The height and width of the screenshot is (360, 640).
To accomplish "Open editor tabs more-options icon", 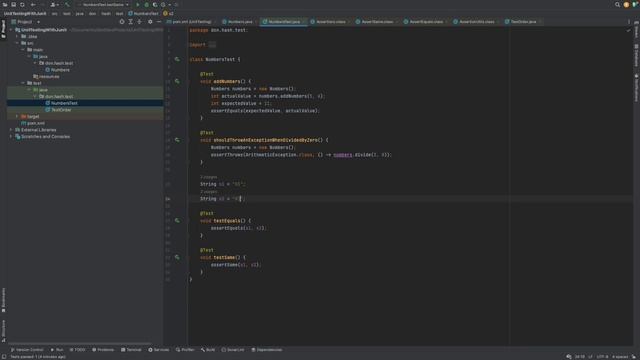I will 629,22.
